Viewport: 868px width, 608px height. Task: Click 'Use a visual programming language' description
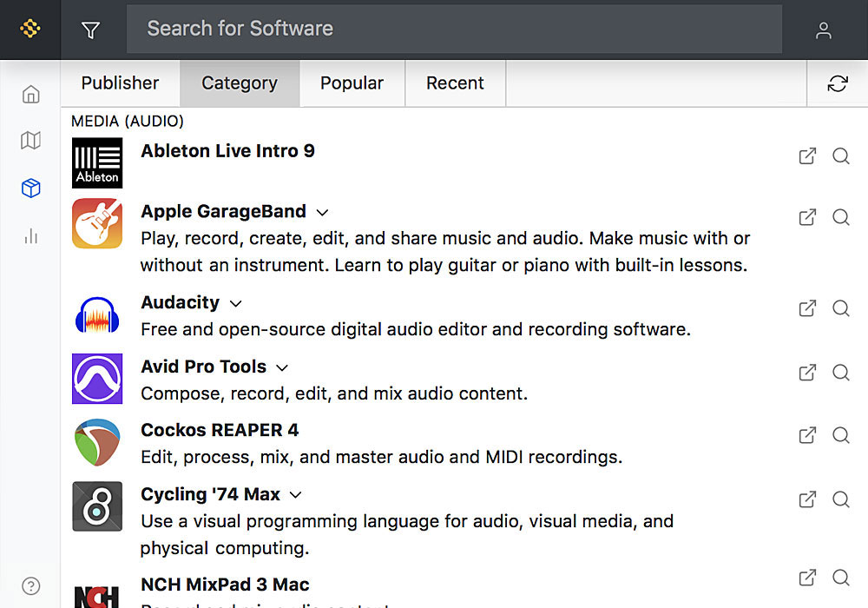[x=407, y=534]
